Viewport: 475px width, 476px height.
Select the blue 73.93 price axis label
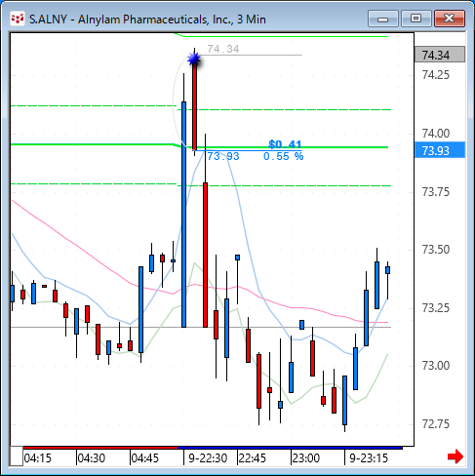click(x=440, y=150)
